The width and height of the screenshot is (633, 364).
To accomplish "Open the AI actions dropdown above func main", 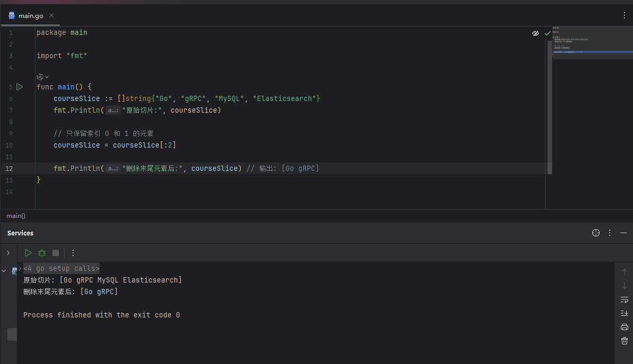I will 42,77.
